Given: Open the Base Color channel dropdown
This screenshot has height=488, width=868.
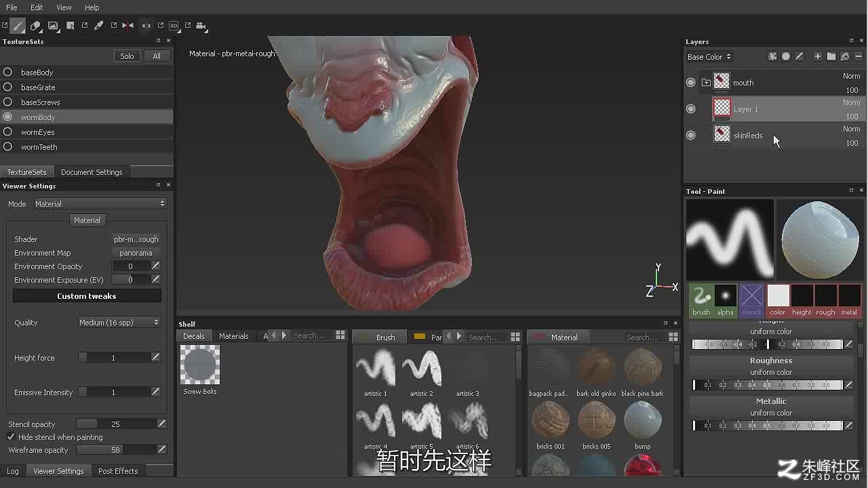Looking at the screenshot, I should (x=709, y=57).
